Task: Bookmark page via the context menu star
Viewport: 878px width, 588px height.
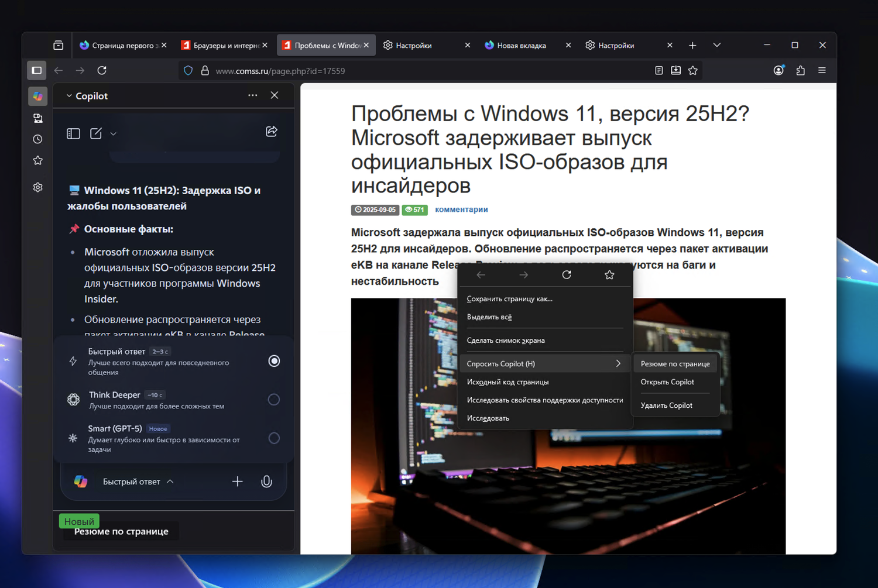Action: coord(609,275)
